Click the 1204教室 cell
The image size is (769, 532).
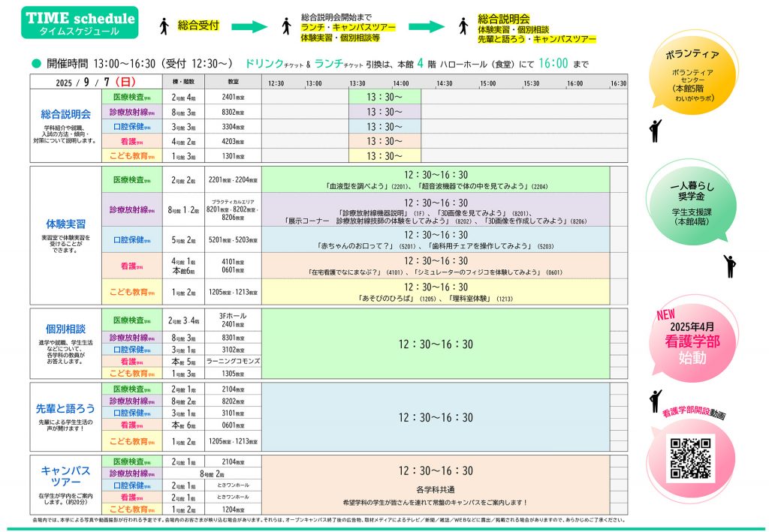(233, 509)
